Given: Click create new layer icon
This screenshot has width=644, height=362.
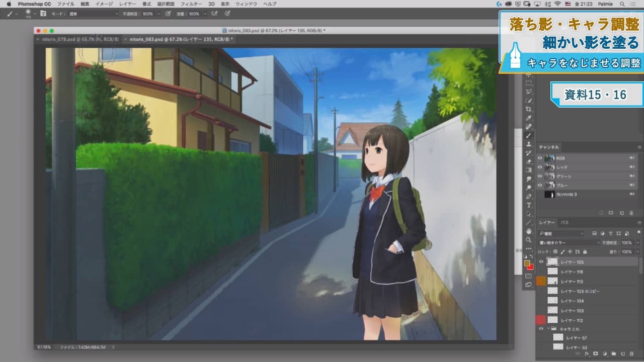Looking at the screenshot, I should point(622,354).
